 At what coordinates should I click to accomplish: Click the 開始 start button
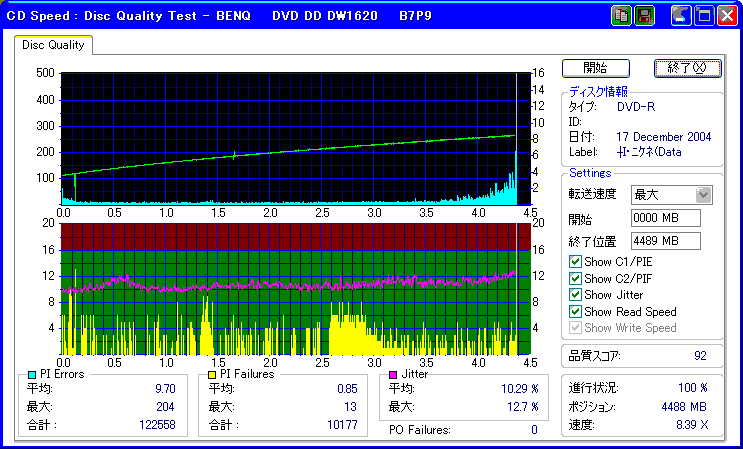(596, 68)
